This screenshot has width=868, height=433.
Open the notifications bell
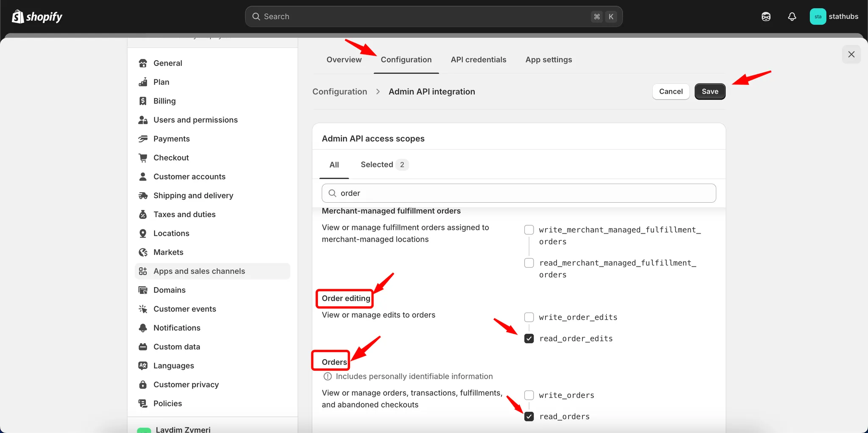[x=792, y=17]
